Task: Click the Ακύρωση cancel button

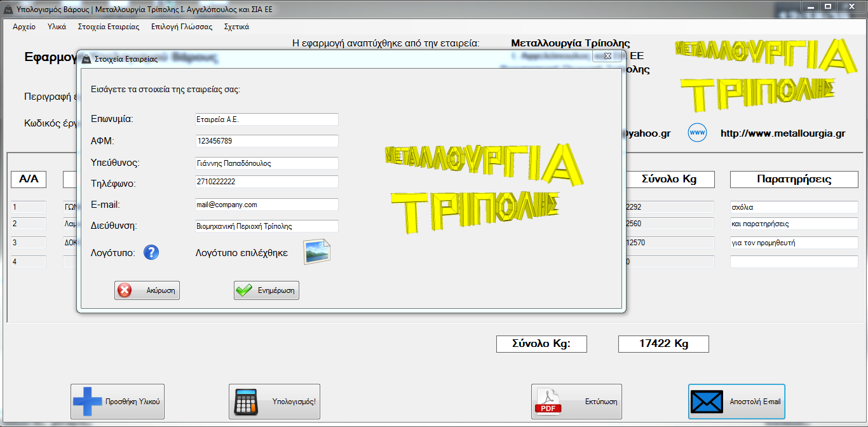Action: (x=147, y=290)
